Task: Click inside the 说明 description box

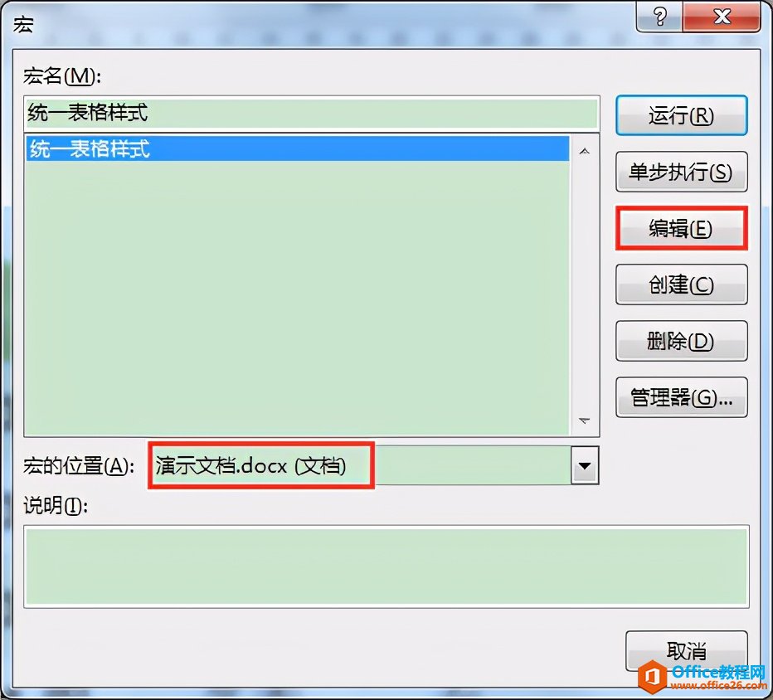Action: pyautogui.click(x=386, y=566)
